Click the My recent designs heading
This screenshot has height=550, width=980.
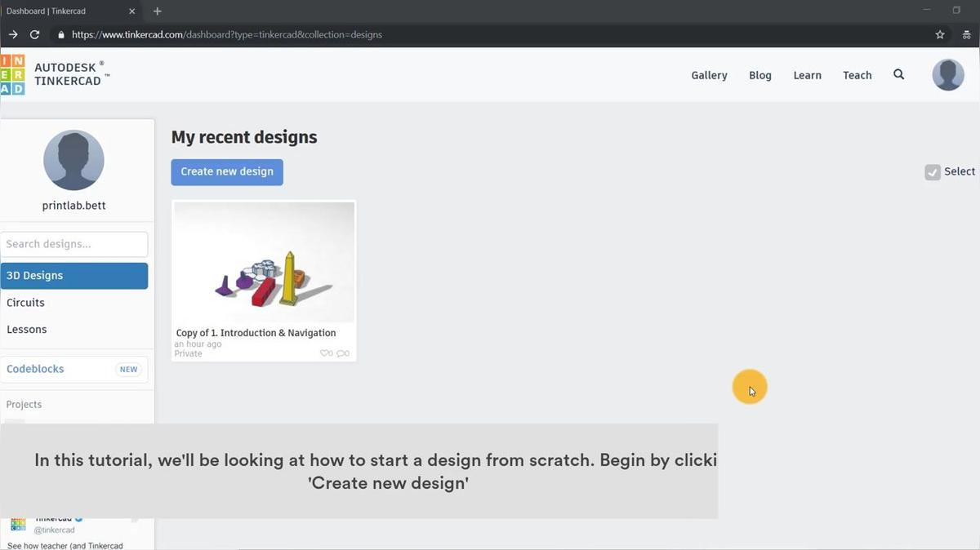(x=244, y=137)
